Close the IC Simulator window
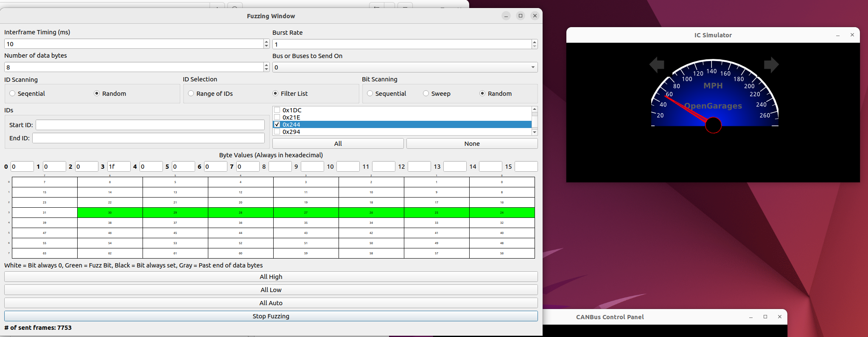 click(x=852, y=35)
